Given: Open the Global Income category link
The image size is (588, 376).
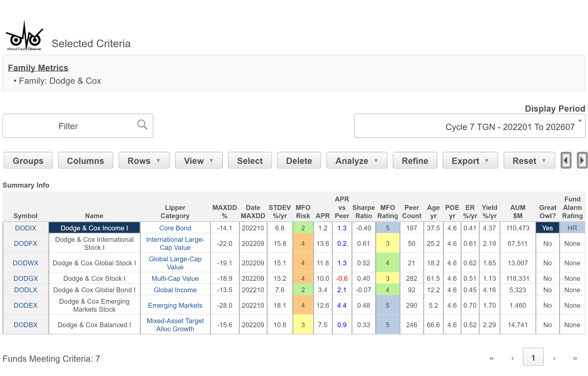Looking at the screenshot, I should [x=175, y=290].
